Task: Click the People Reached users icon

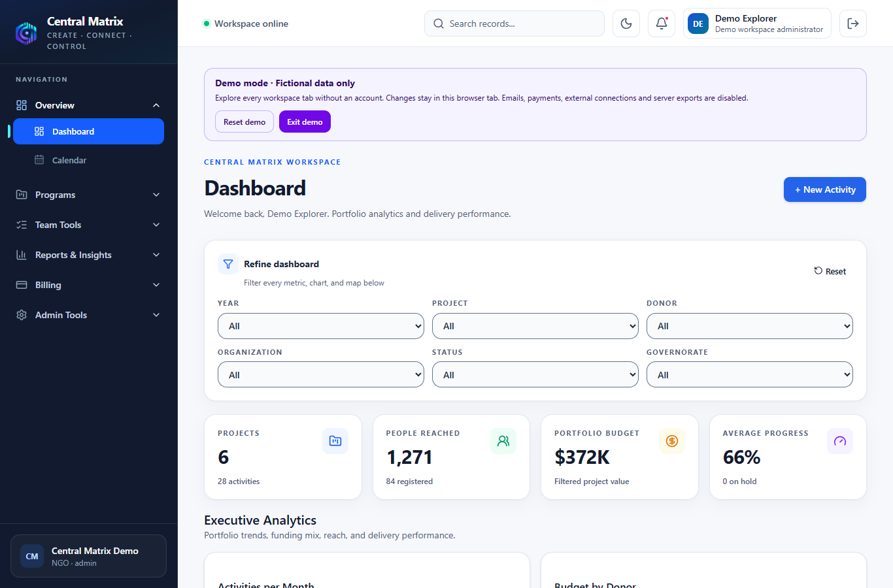Action: [x=503, y=441]
